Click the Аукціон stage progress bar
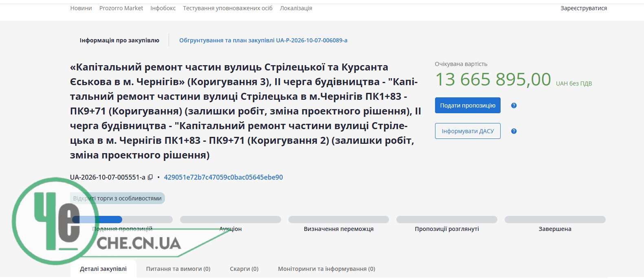The image size is (644, 279). coord(231,220)
